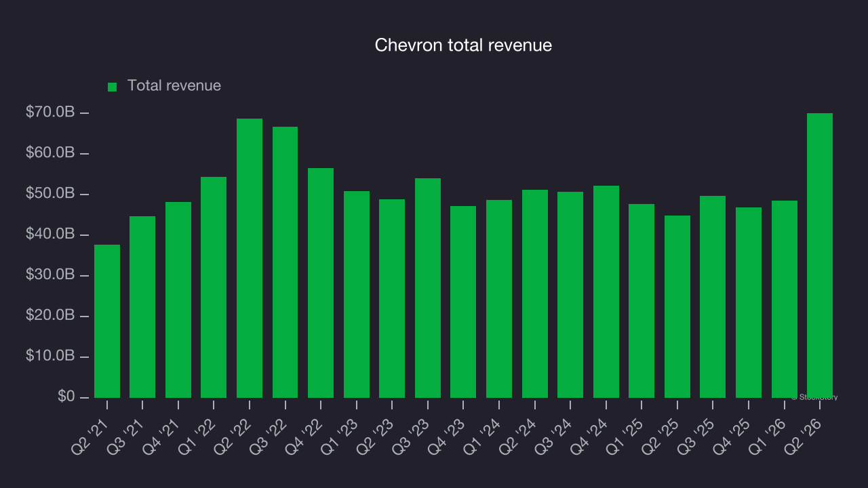The height and width of the screenshot is (488, 868).
Task: Click the green Total revenue legend swatch
Action: pyautogui.click(x=113, y=87)
